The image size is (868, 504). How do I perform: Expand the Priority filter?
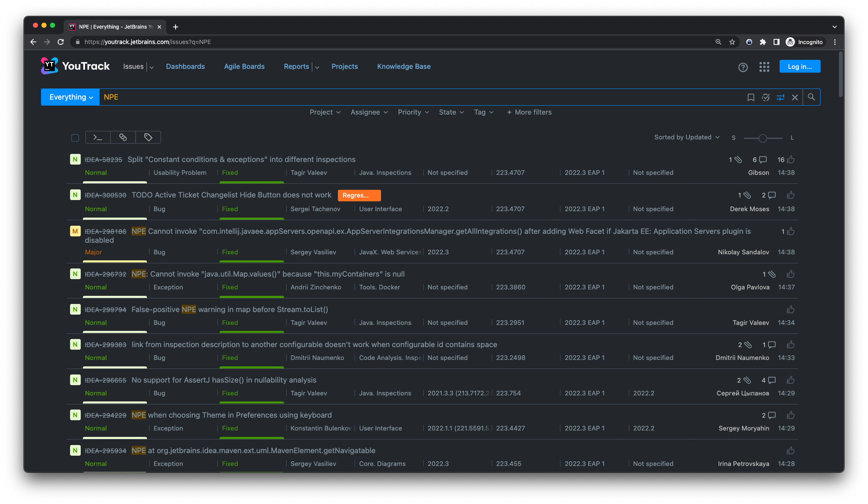[x=413, y=112]
